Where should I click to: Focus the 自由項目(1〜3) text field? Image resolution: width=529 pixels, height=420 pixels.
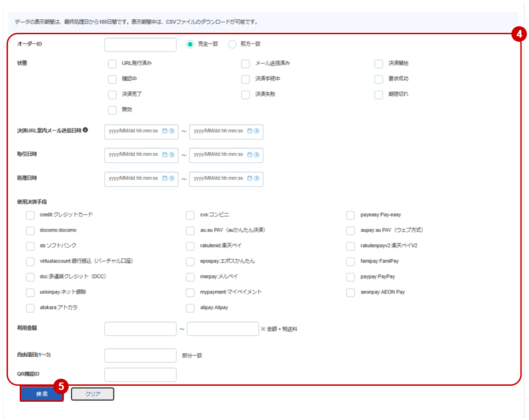point(140,355)
